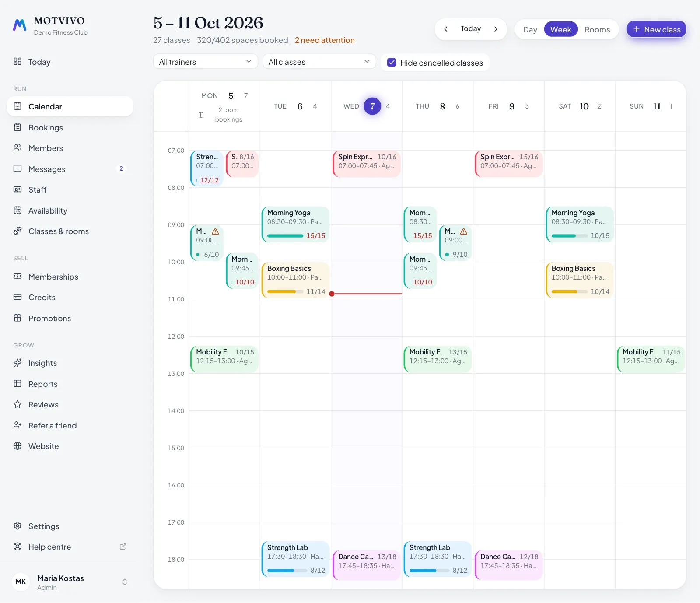Switch to Rooms view tab
Viewport: 700px width, 603px height.
click(597, 29)
